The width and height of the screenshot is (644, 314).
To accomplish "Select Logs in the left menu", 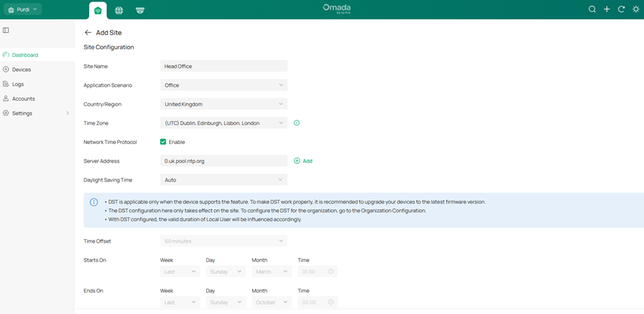I will [x=18, y=84].
